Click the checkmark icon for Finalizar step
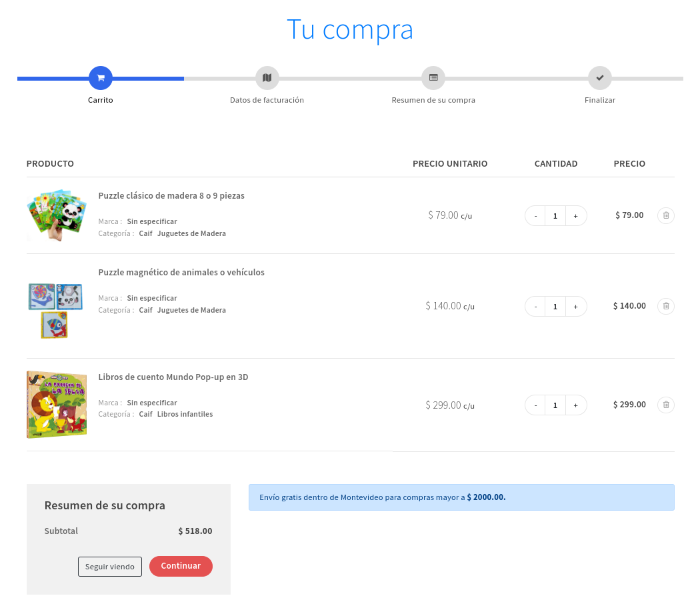The height and width of the screenshot is (608, 700). [599, 78]
